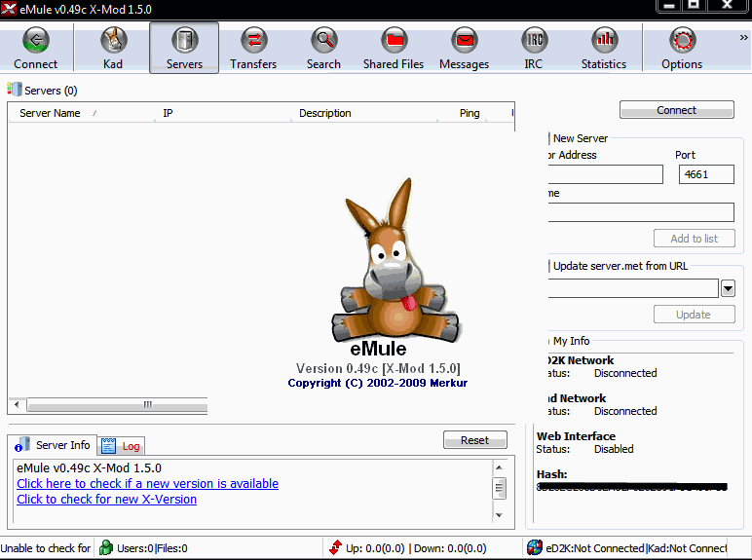Click the Update button
This screenshot has height=560, width=752.
694,315
